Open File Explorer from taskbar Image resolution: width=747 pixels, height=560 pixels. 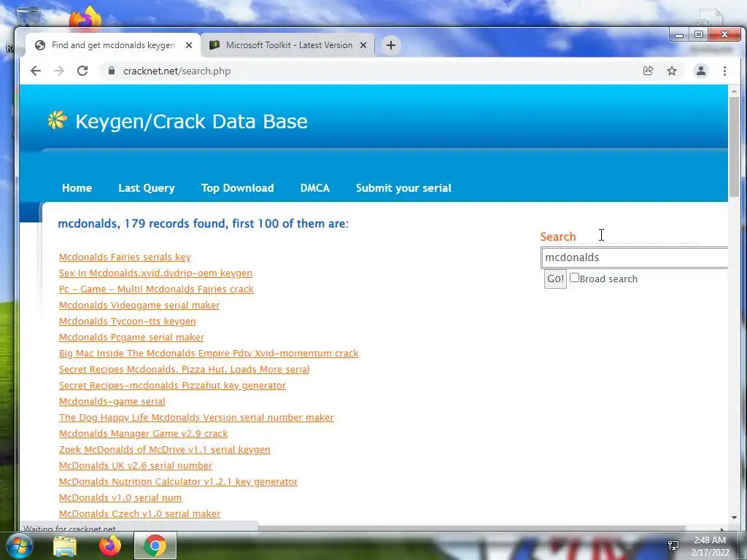[65, 546]
